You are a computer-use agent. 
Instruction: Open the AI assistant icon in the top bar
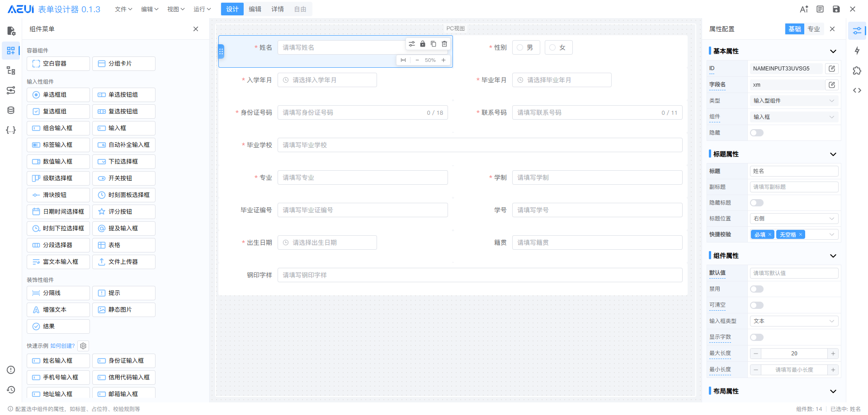click(804, 9)
